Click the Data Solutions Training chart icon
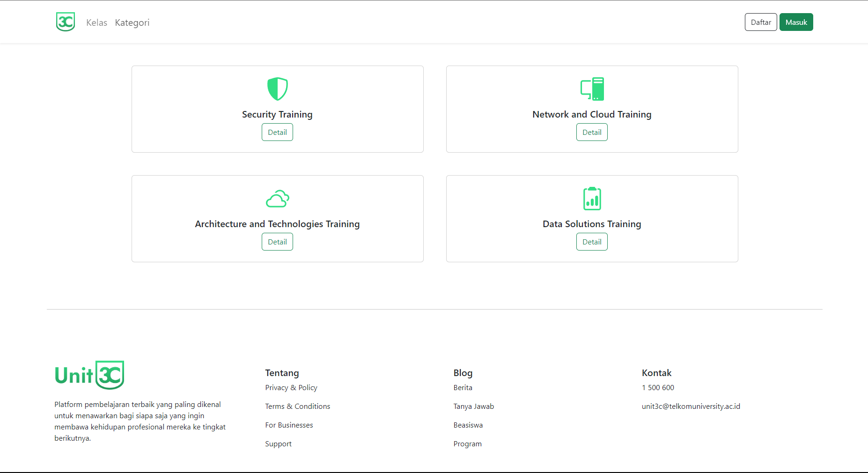Screen dimensions: 868x473 [592, 199]
